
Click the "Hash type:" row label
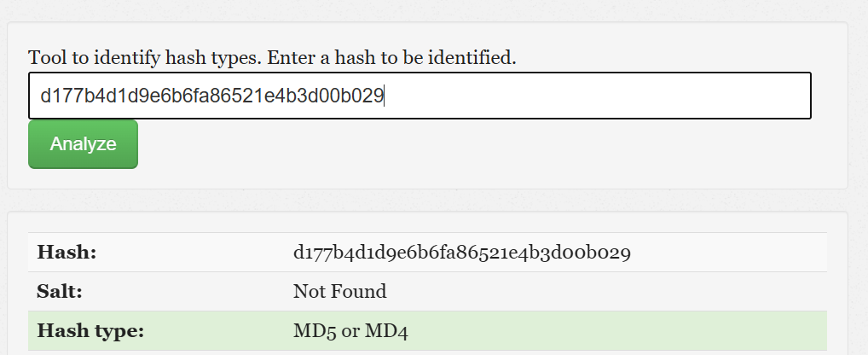90,330
